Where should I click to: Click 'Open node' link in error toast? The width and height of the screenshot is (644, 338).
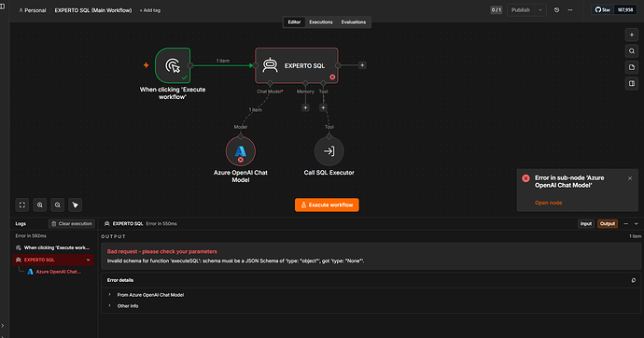548,203
